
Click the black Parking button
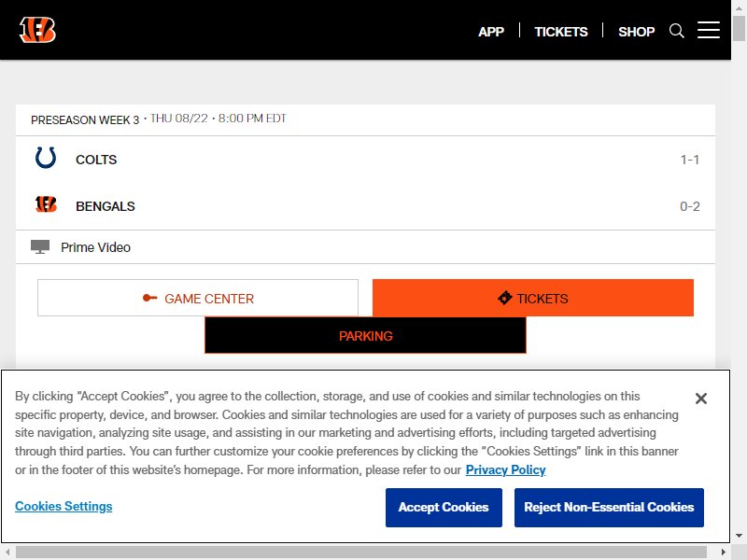coord(365,336)
